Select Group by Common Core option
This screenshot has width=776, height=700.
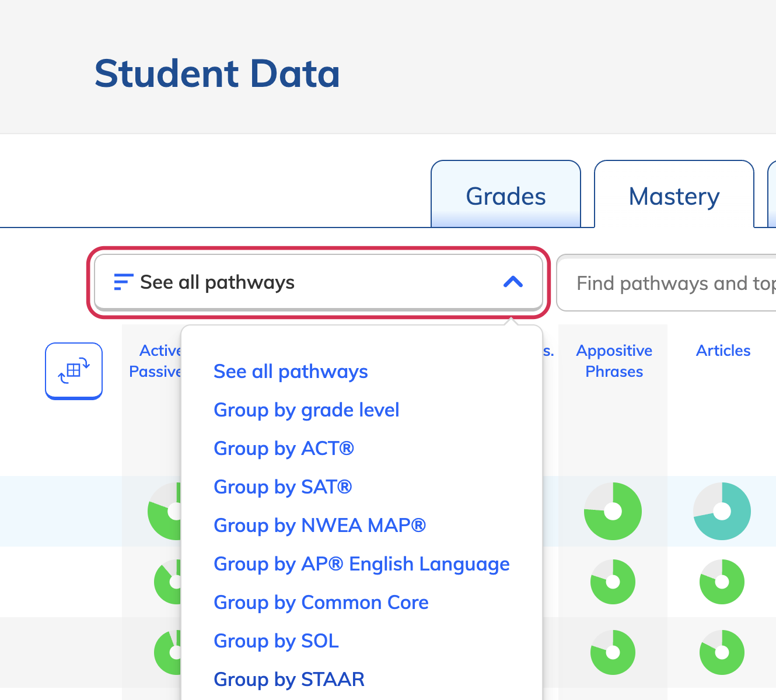click(x=321, y=603)
